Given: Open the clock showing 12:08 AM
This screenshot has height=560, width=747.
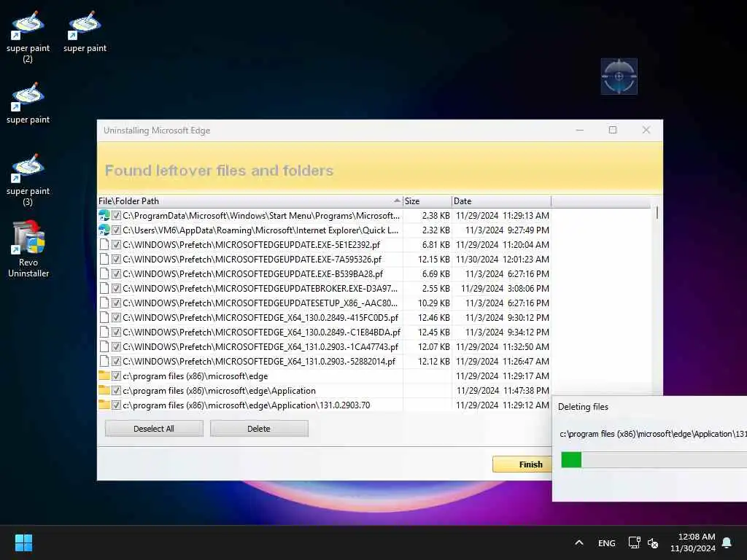Looking at the screenshot, I should [693, 542].
